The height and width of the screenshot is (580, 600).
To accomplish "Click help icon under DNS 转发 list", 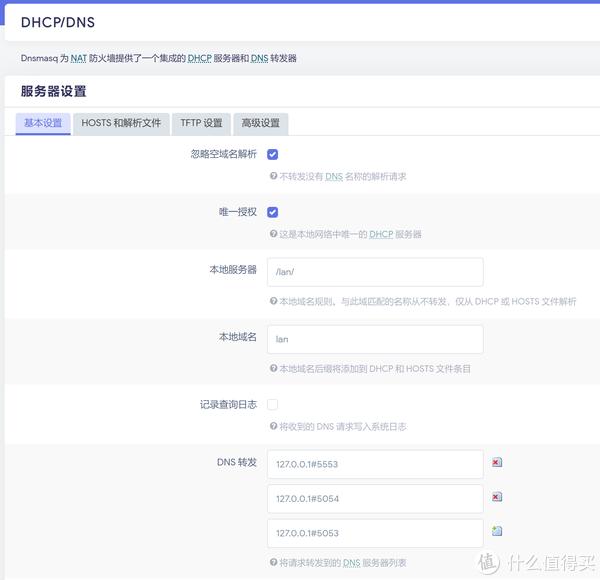I will [x=273, y=562].
